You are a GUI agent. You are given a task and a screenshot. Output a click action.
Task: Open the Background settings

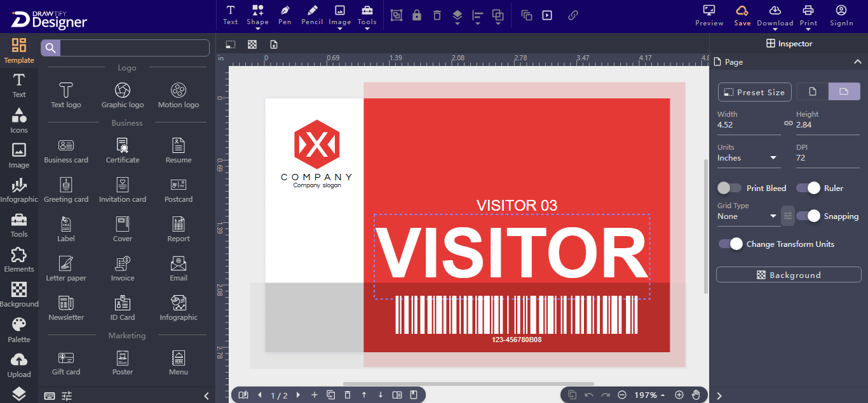click(788, 274)
